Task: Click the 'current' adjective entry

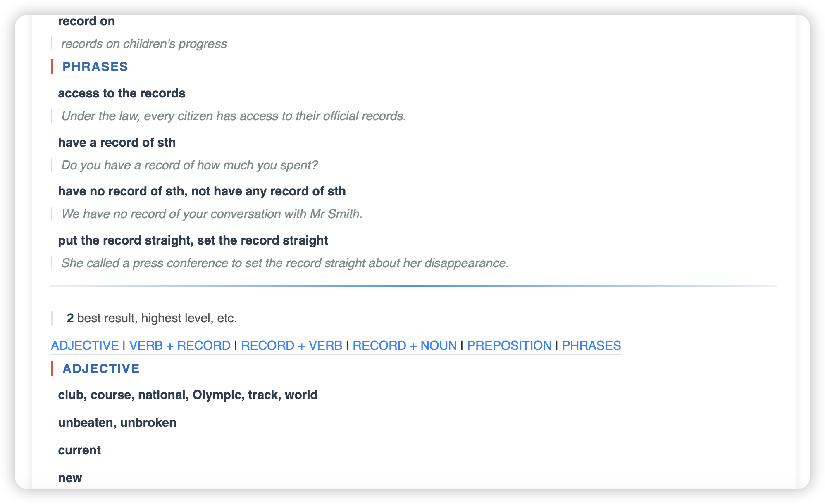Action: 79,450
